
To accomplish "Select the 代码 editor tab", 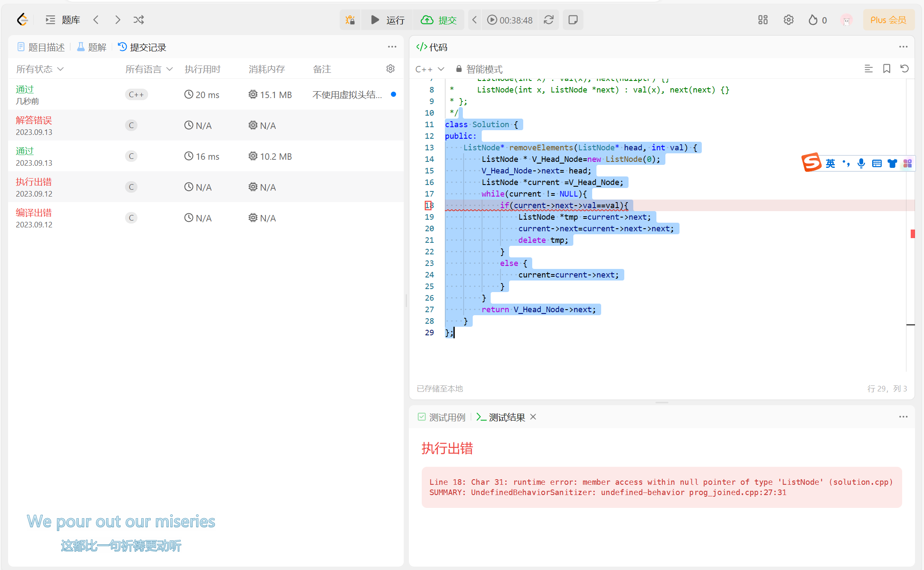I will (432, 47).
